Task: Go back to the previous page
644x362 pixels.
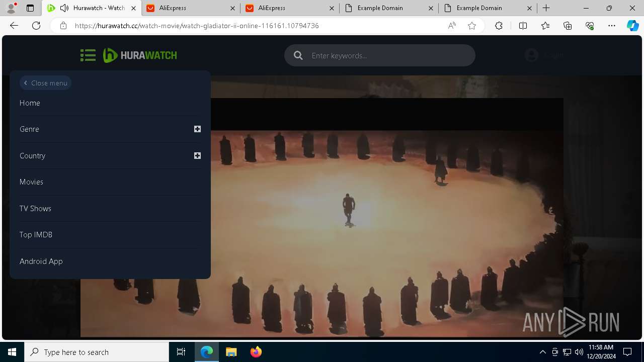Action: (14, 26)
